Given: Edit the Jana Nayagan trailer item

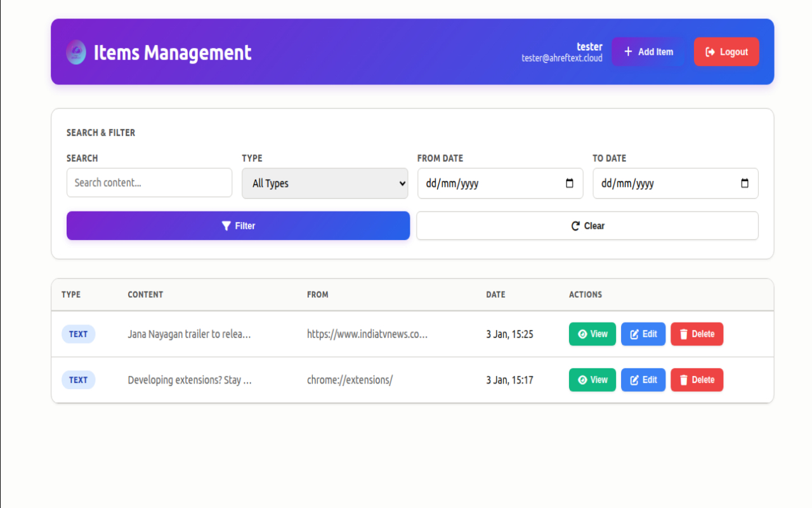Looking at the screenshot, I should click(x=643, y=334).
